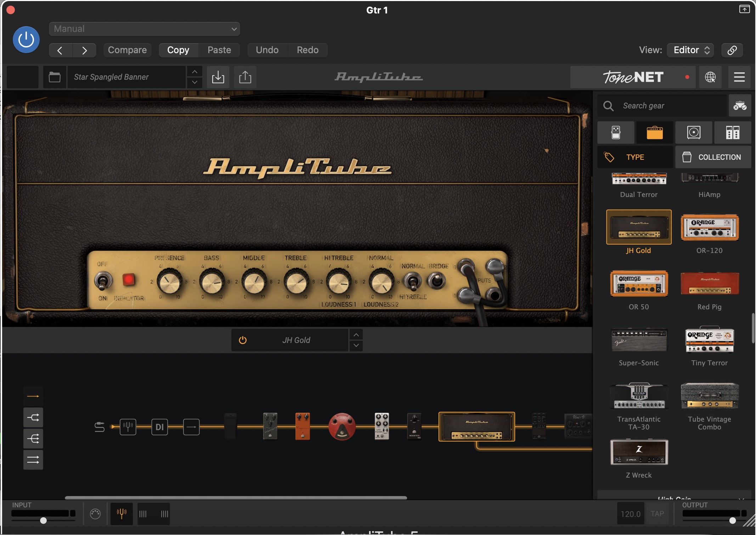756x535 pixels.
Task: Open the ToneNET panel
Action: click(633, 77)
